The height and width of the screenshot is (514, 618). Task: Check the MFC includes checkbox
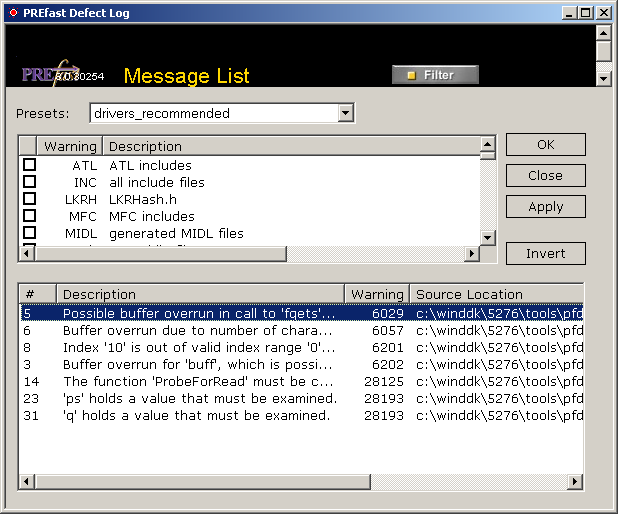pyautogui.click(x=30, y=216)
